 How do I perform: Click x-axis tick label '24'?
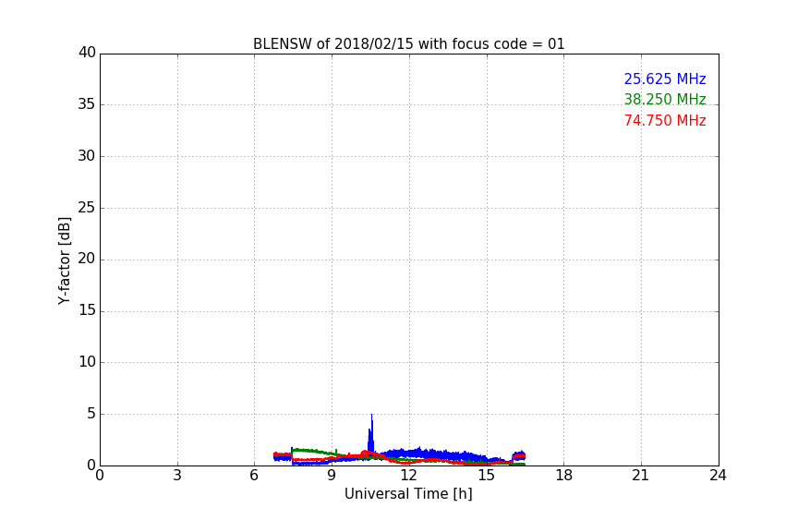[x=718, y=476]
